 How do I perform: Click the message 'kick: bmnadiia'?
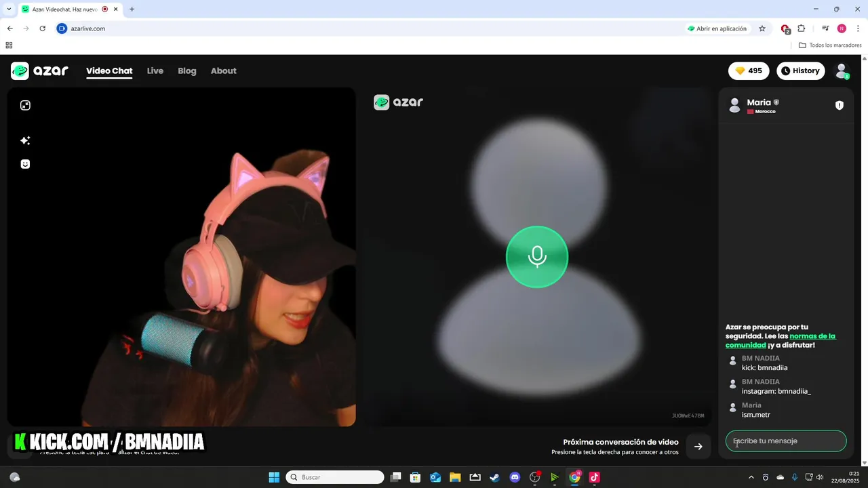click(764, 367)
